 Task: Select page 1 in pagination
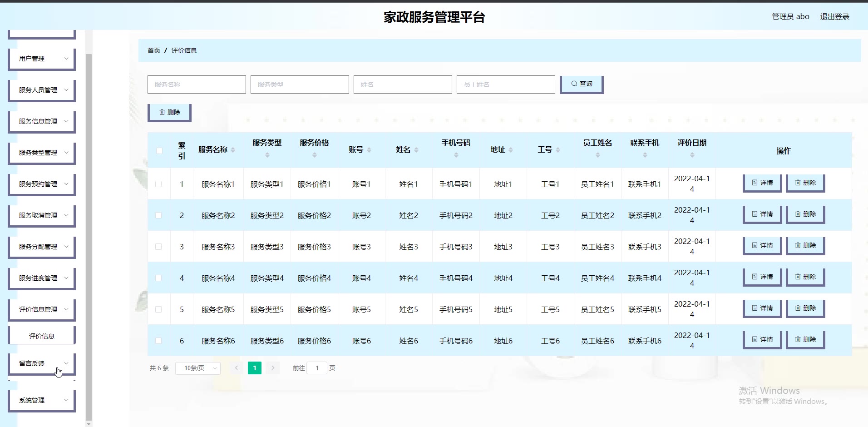[255, 368]
